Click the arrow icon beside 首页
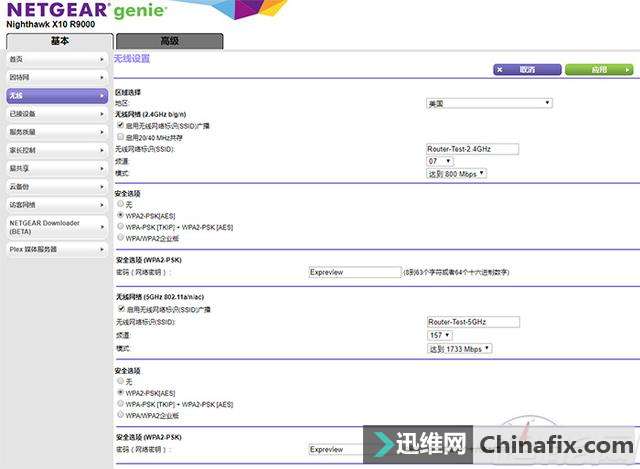The image size is (640, 469). (102, 59)
